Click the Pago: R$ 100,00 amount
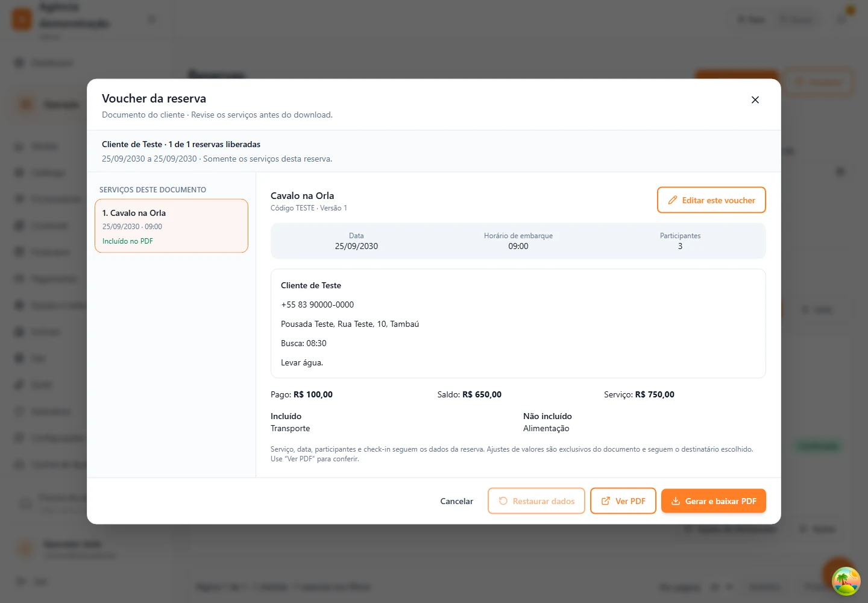The image size is (868, 603). coord(301,394)
